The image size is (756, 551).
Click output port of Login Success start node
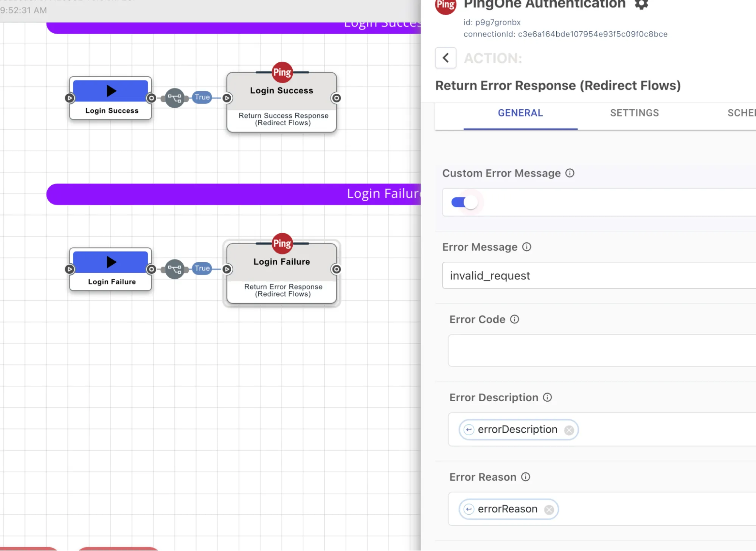point(151,98)
